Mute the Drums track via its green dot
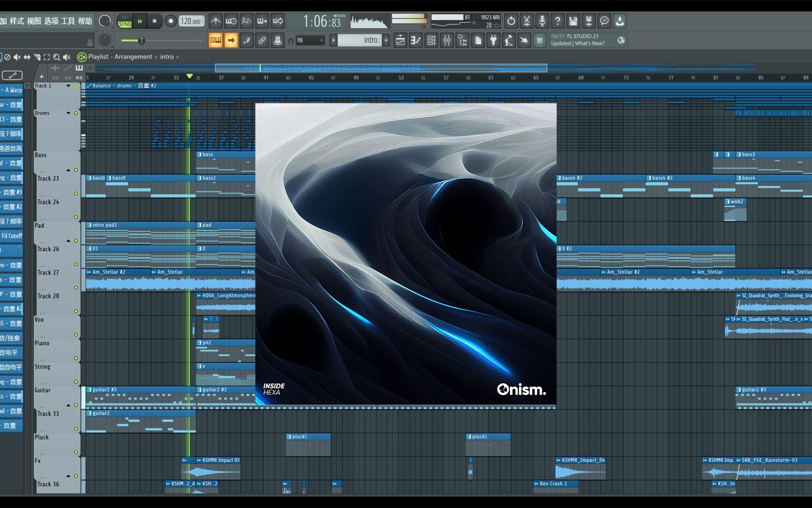Image resolution: width=812 pixels, height=508 pixels. 76,113
